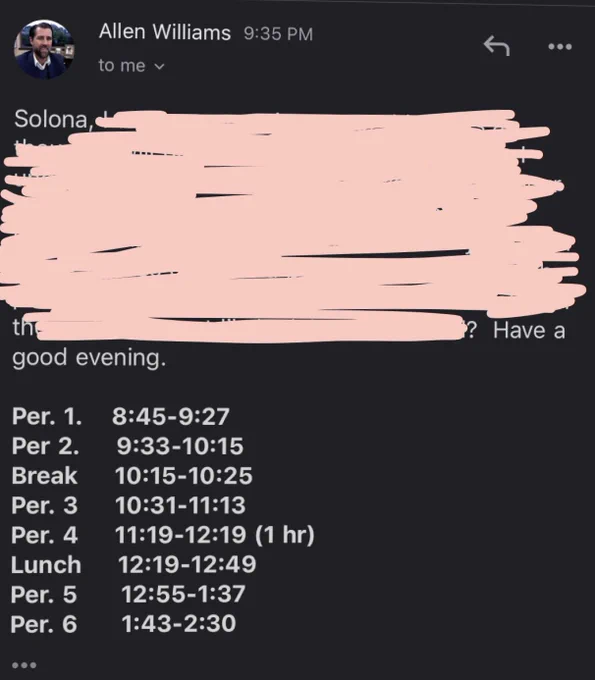Tap the Per 2 9:33-10:15 line
This screenshot has height=680, width=595.
[128, 446]
